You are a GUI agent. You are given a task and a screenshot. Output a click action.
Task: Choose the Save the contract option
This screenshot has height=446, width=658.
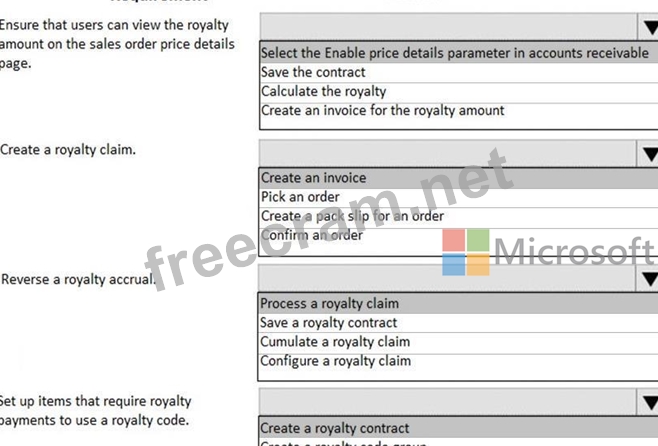coord(313,72)
